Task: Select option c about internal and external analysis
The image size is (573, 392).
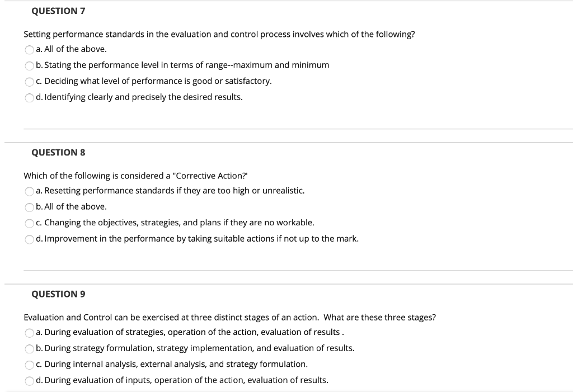Action: (29, 364)
